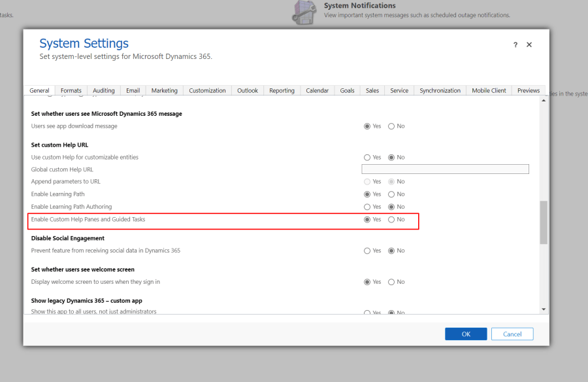Click the scrollbar's down arrow

542,309
